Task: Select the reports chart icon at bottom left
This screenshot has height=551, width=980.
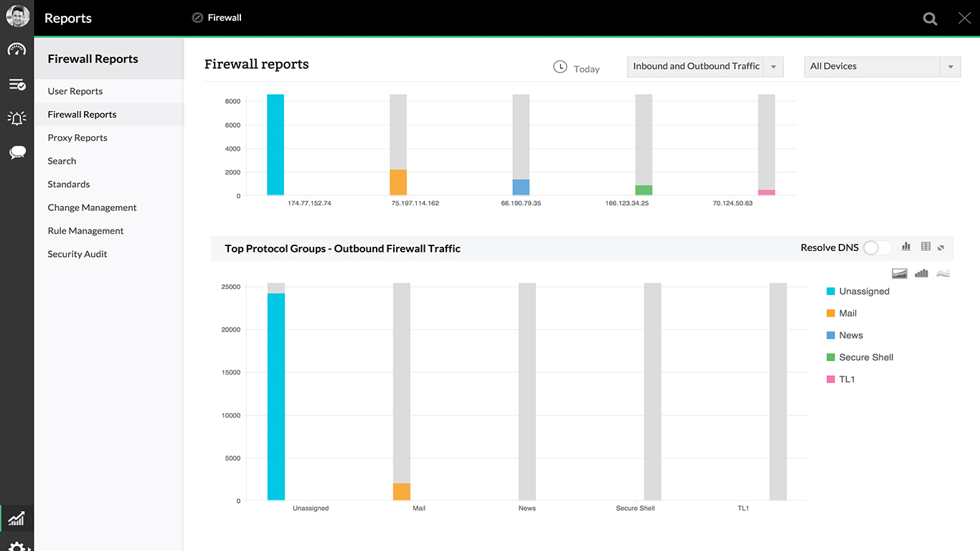Action: pyautogui.click(x=17, y=518)
